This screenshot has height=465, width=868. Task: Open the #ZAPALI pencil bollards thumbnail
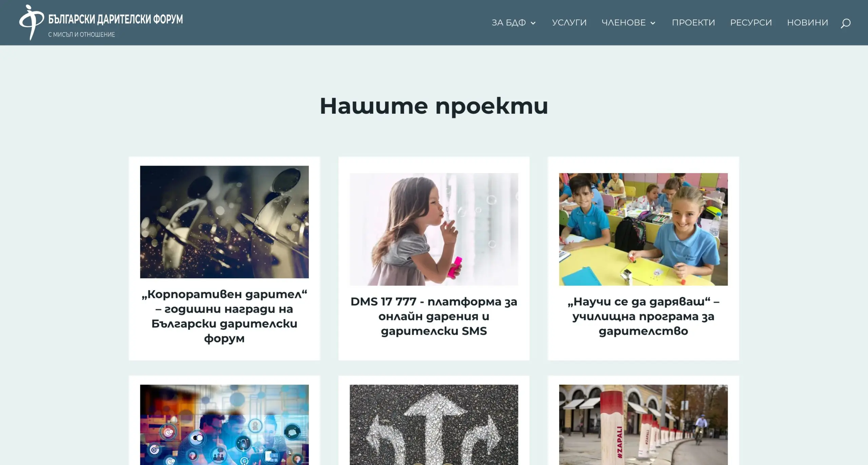tap(644, 425)
